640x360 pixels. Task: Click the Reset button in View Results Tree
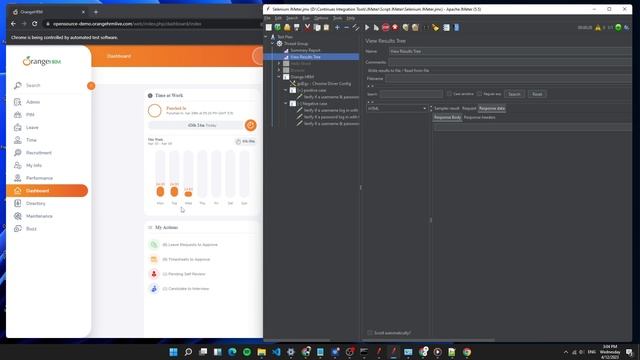pyautogui.click(x=537, y=94)
